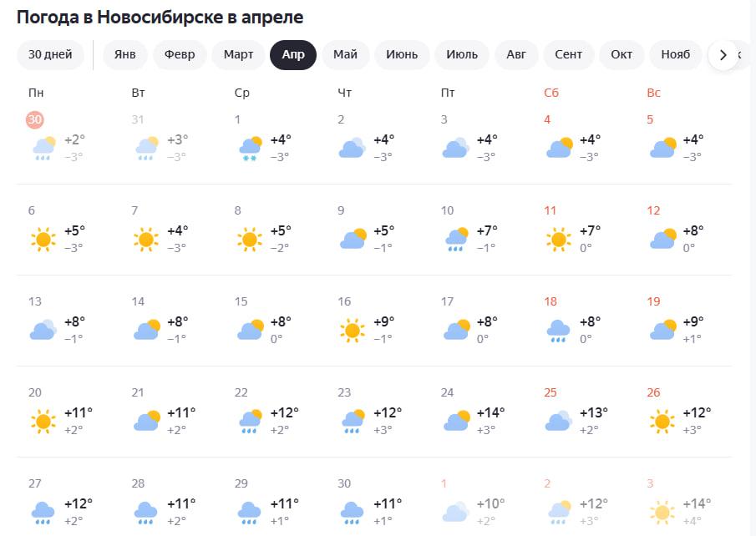Click the rain icon for April 27
Viewport: 756px width, 536px height.
[43, 511]
